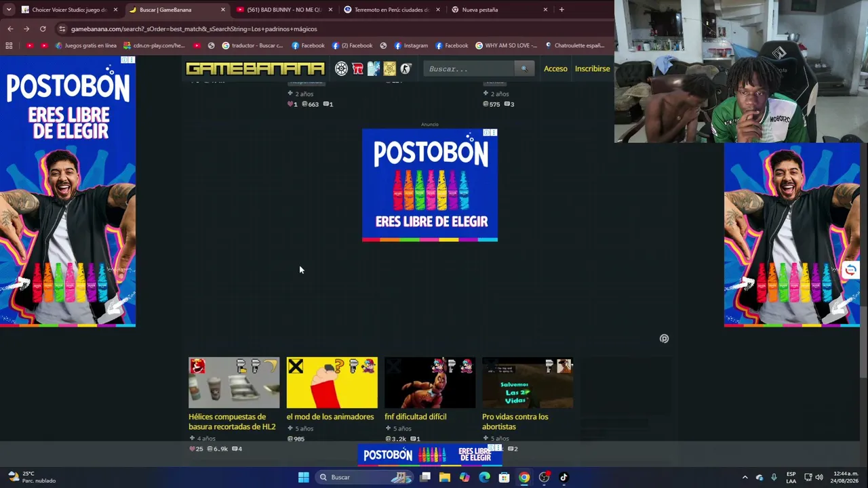This screenshot has height=488, width=868.
Task: Open Google Chrome from taskbar
Action: click(524, 477)
